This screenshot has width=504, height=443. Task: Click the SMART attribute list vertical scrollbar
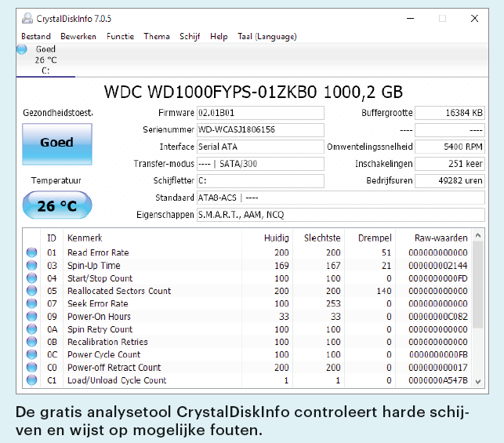(478, 306)
